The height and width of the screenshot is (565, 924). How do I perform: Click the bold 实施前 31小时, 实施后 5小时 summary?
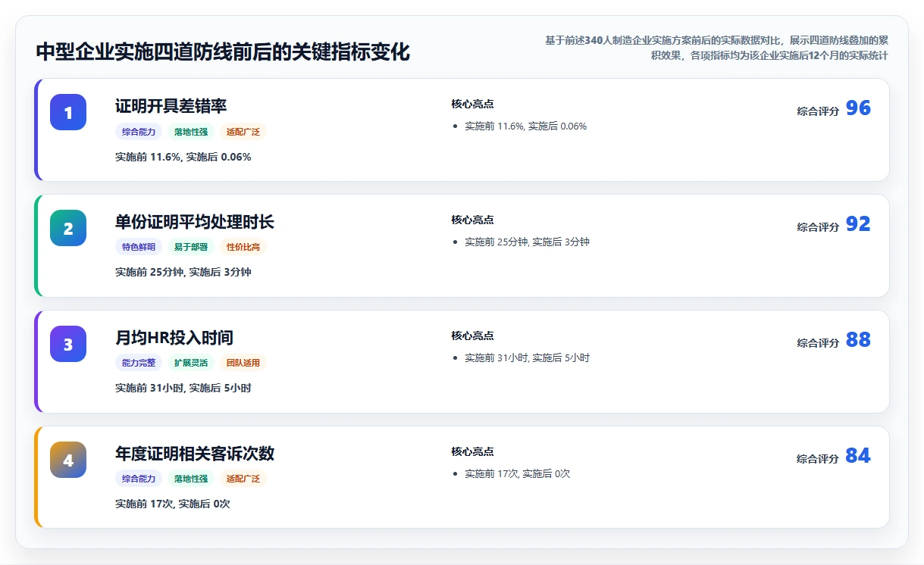[x=183, y=388]
